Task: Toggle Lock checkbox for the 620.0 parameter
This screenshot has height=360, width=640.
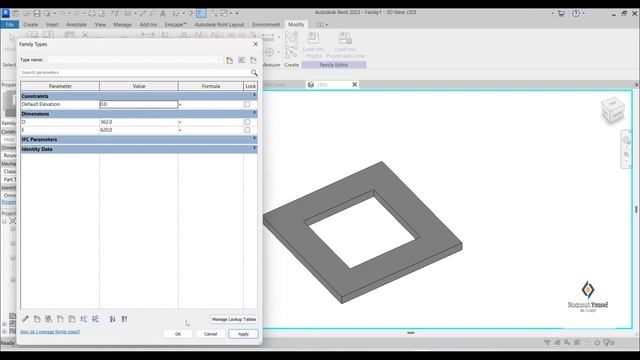Action: 247,130
